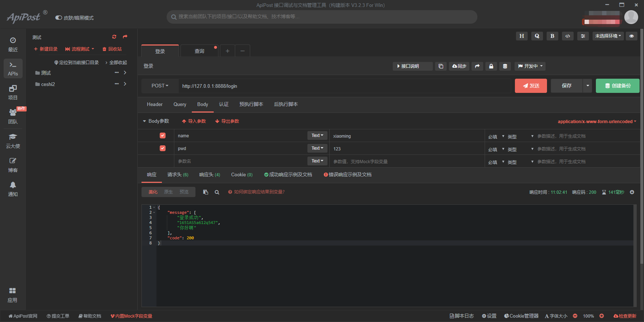Click the red 发送 send button

coord(531,86)
